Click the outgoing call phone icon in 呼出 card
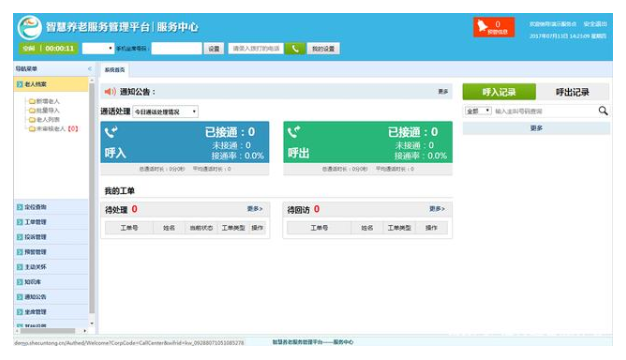Image resolution: width=626 pixels, height=360 pixels. coord(294,132)
